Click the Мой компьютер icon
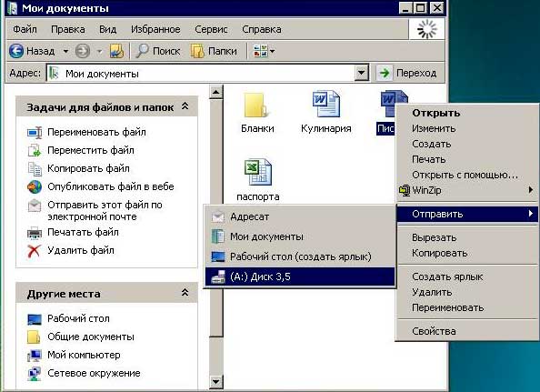540x392 pixels. click(x=35, y=356)
